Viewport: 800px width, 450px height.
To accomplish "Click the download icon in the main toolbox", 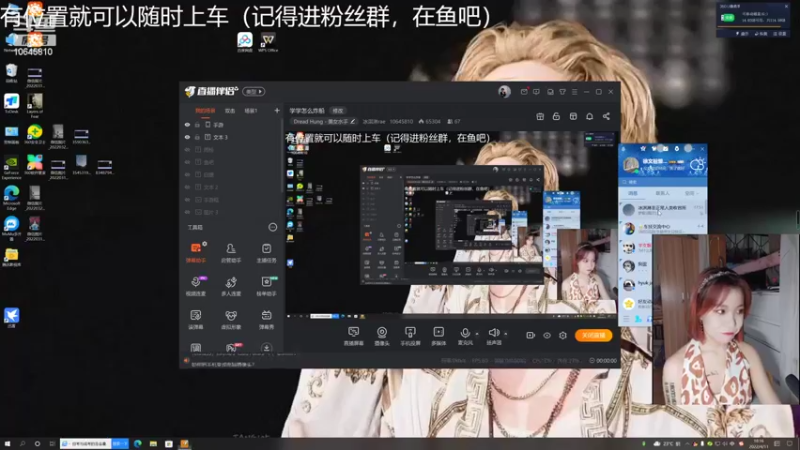I will click(266, 347).
